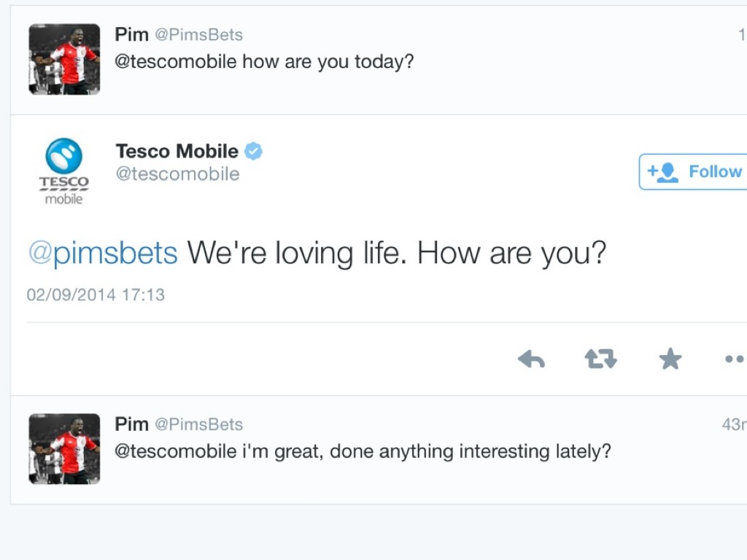Click Pim's avatar on the top tweet

pos(64,59)
